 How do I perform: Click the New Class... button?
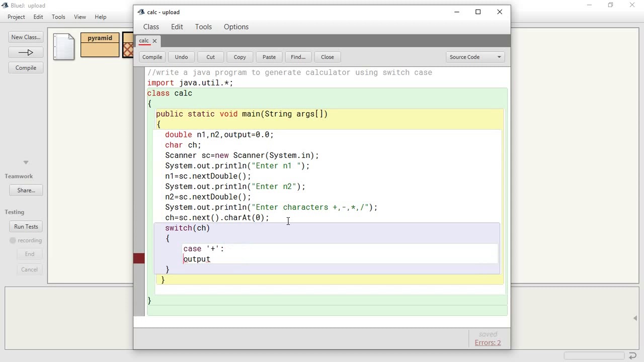point(26,37)
